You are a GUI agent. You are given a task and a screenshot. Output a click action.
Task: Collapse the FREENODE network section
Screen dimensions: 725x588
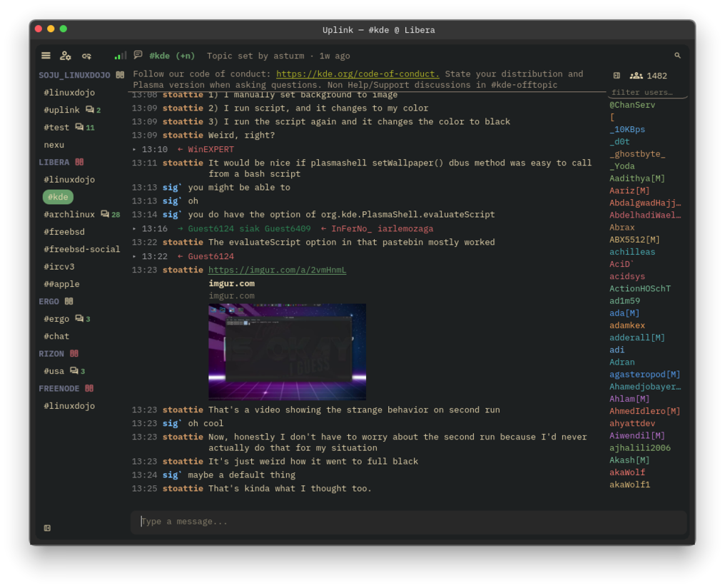pyautogui.click(x=59, y=388)
